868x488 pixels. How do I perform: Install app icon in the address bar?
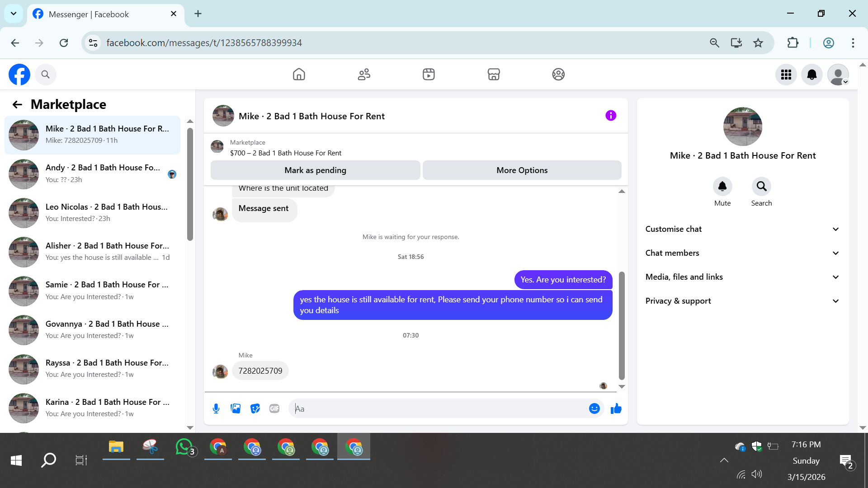tap(736, 43)
